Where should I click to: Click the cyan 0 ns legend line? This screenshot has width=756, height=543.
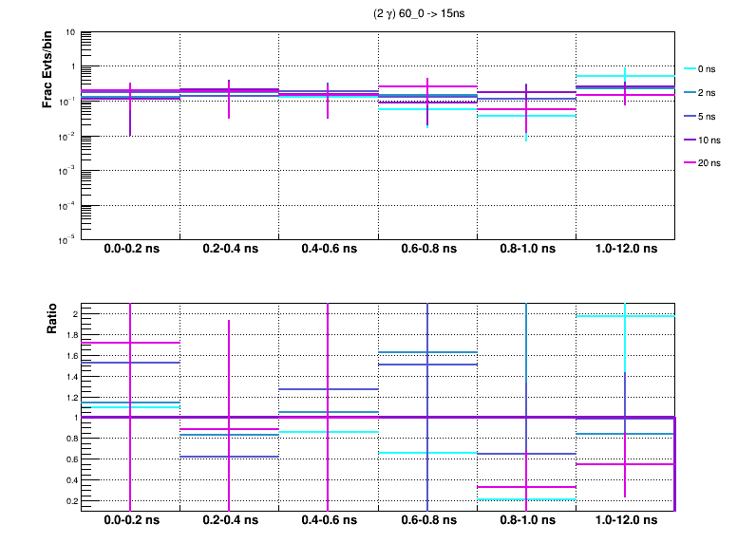pyautogui.click(x=690, y=69)
